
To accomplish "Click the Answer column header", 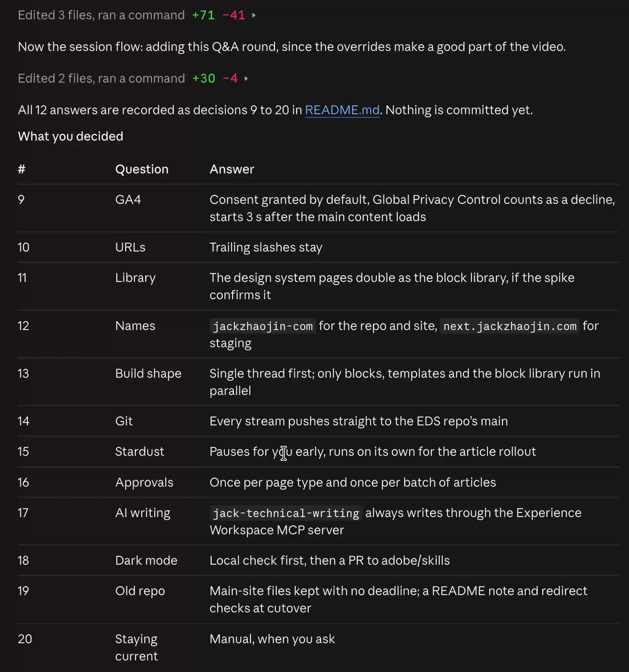I will tap(232, 169).
